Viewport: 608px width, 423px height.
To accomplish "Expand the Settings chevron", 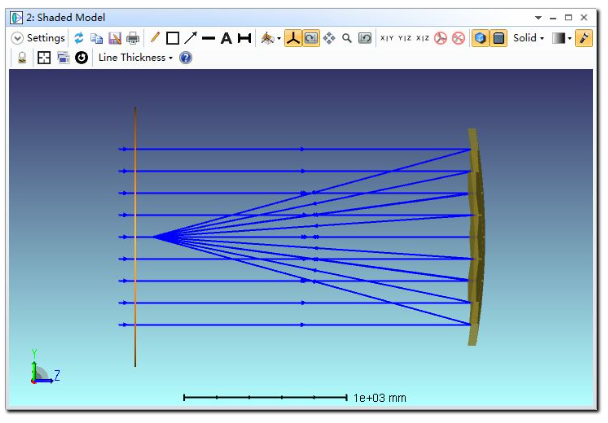I will coord(18,38).
